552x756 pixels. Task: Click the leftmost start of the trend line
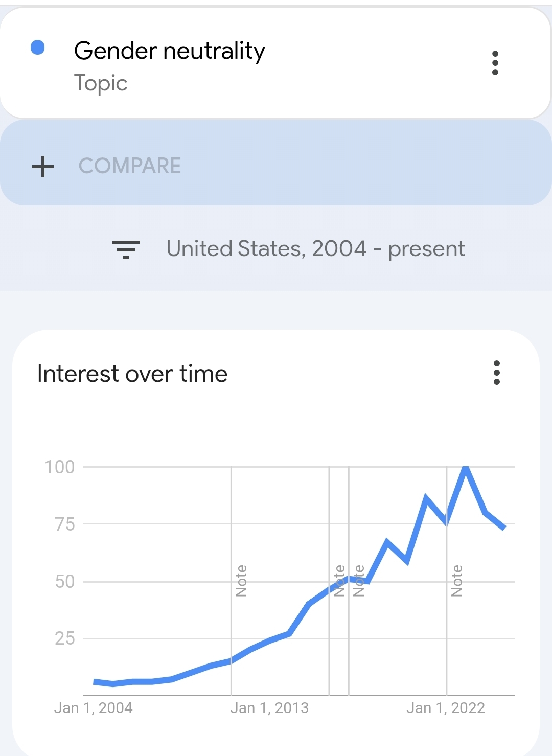[x=95, y=682]
